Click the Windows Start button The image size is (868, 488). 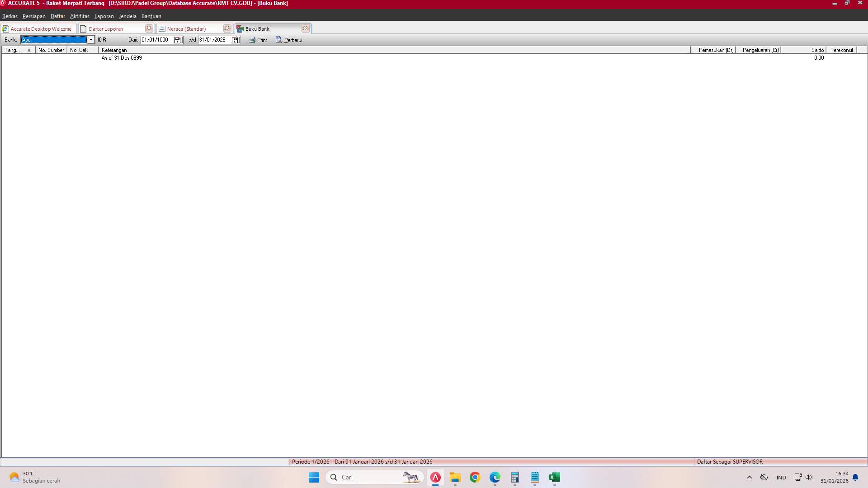click(314, 477)
